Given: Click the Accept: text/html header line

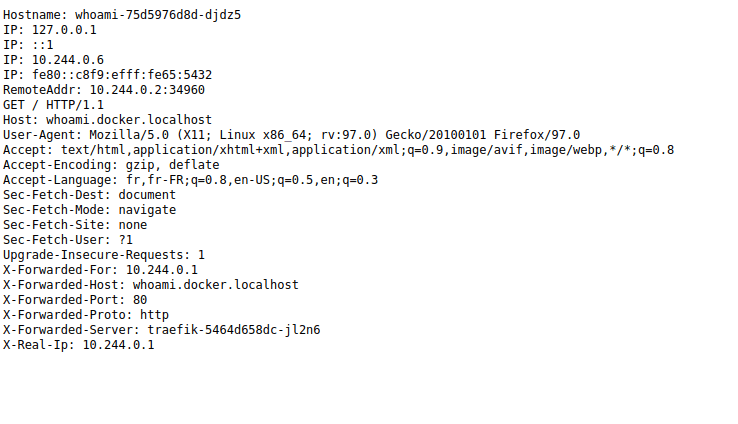Looking at the screenshot, I should [338, 150].
